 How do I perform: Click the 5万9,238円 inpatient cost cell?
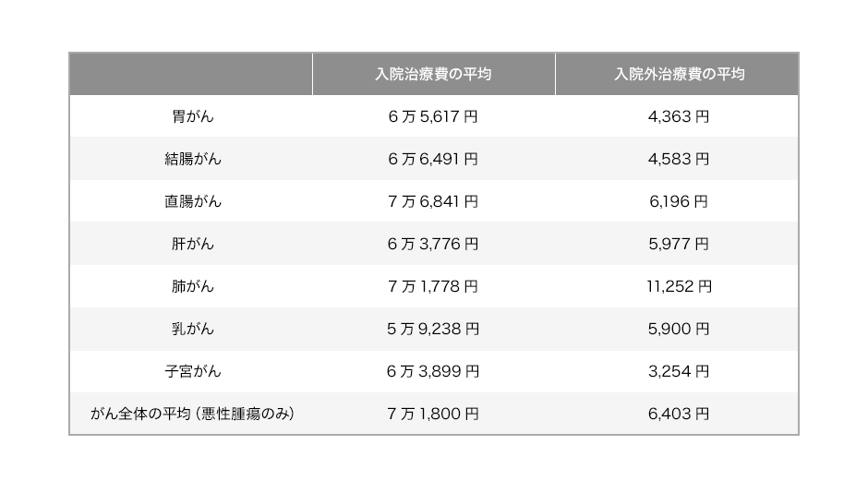pos(433,330)
